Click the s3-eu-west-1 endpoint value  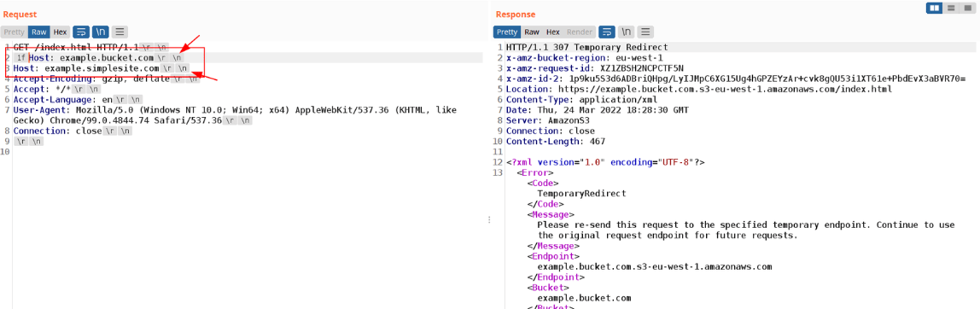click(655, 267)
